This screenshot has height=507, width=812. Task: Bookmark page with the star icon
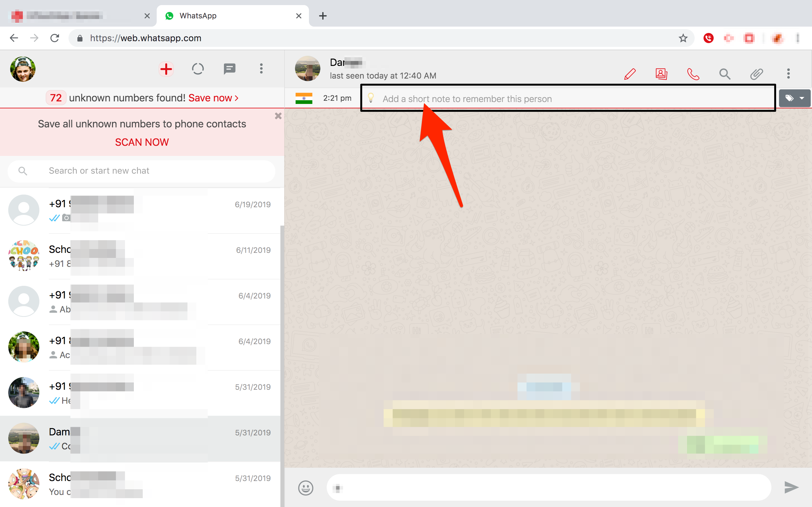(x=683, y=38)
